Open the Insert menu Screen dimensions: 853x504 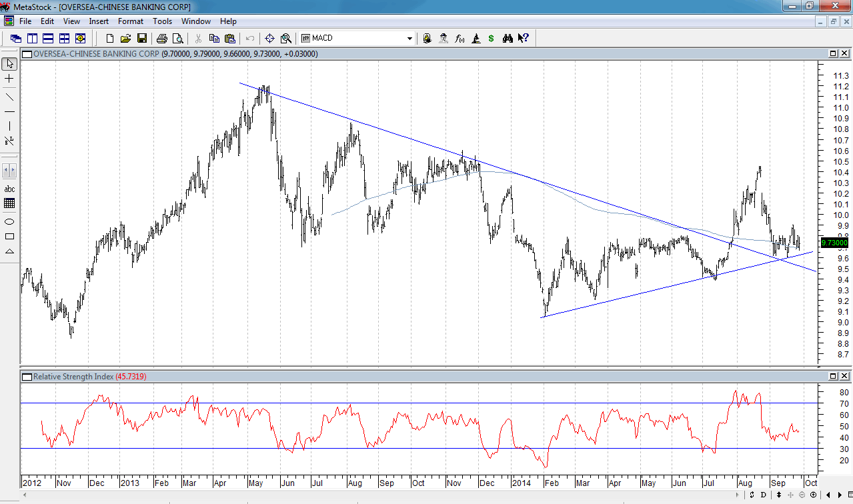pyautogui.click(x=99, y=21)
